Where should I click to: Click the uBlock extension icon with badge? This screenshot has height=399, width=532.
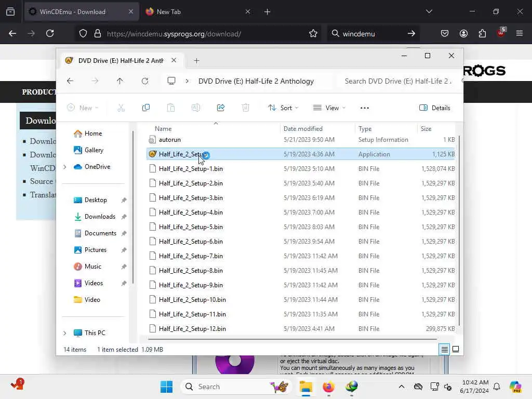click(x=501, y=32)
